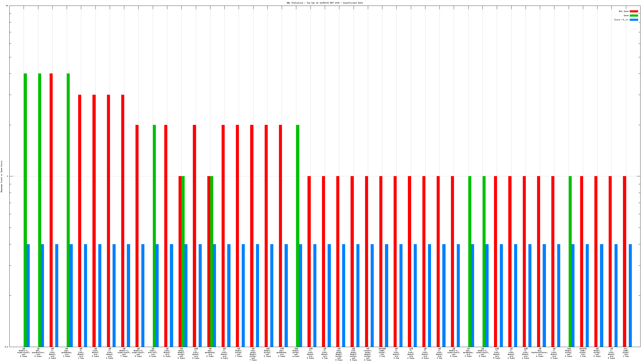Click the first green bar for dnsbl-1.uceprotect.net
The height and width of the screenshot is (362, 644).
(x=25, y=210)
